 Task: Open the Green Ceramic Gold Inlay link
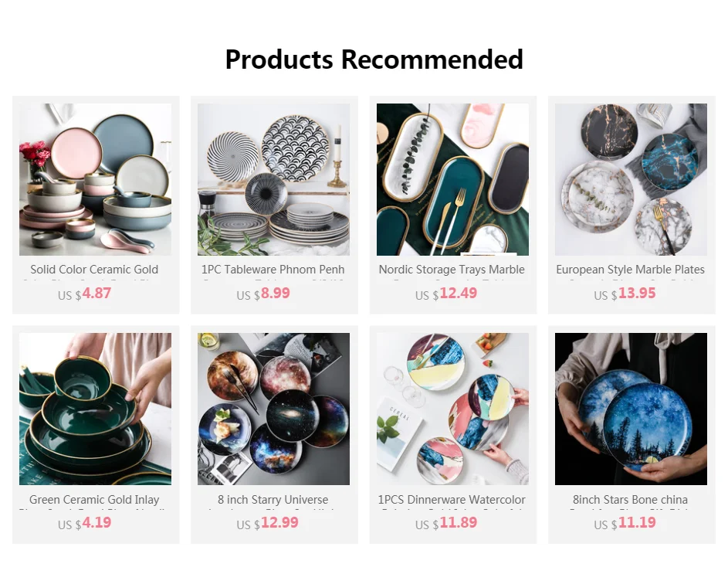tap(94, 500)
